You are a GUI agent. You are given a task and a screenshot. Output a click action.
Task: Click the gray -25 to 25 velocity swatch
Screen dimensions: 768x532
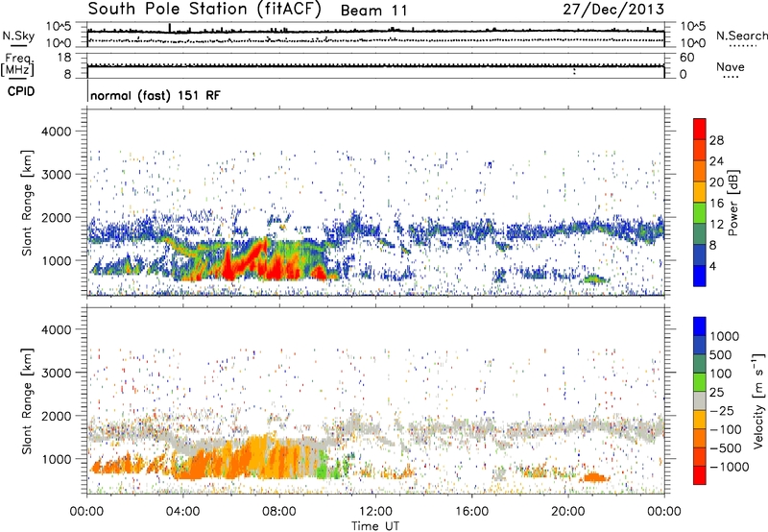[700, 400]
